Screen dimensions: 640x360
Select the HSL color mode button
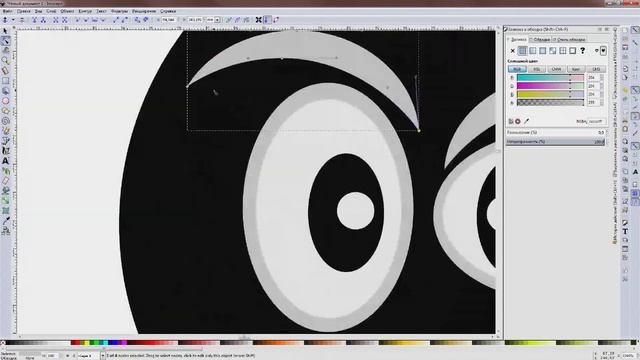tap(537, 69)
